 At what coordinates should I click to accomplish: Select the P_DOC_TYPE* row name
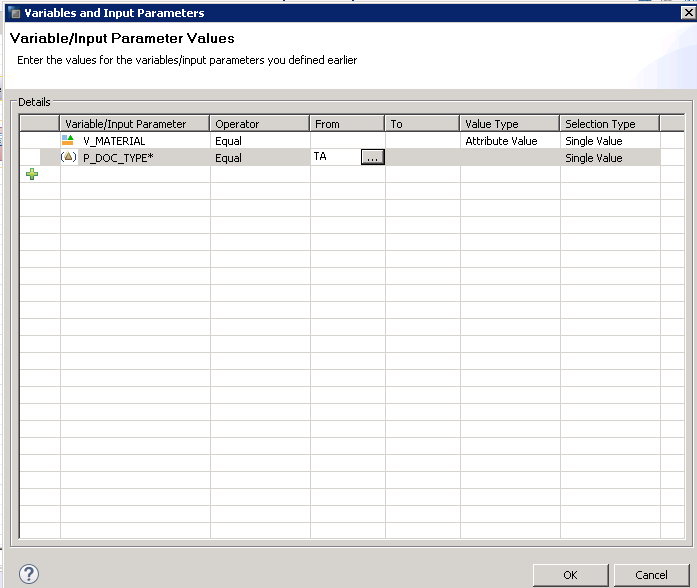[118, 158]
